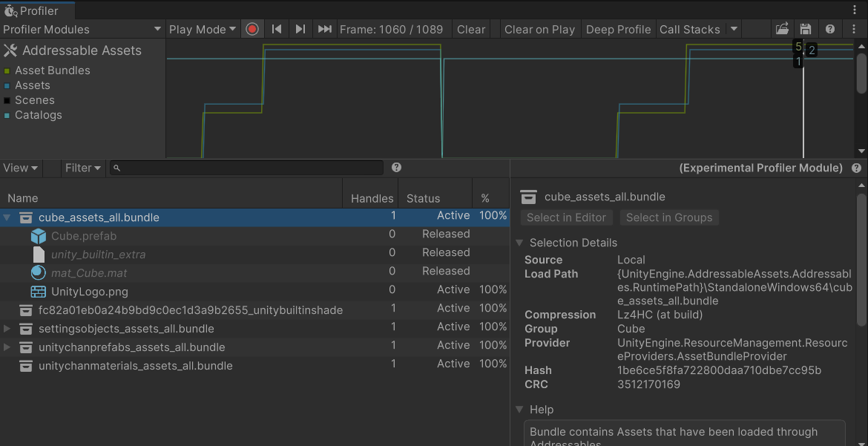Click the Cube.prefab cube icon

tap(38, 236)
